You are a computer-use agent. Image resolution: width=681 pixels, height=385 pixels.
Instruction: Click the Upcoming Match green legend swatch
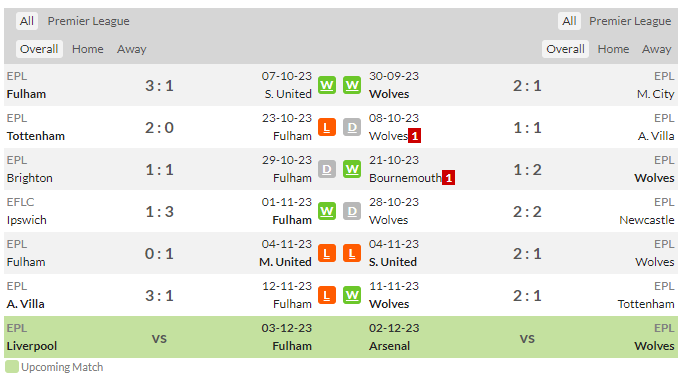[x=12, y=367]
